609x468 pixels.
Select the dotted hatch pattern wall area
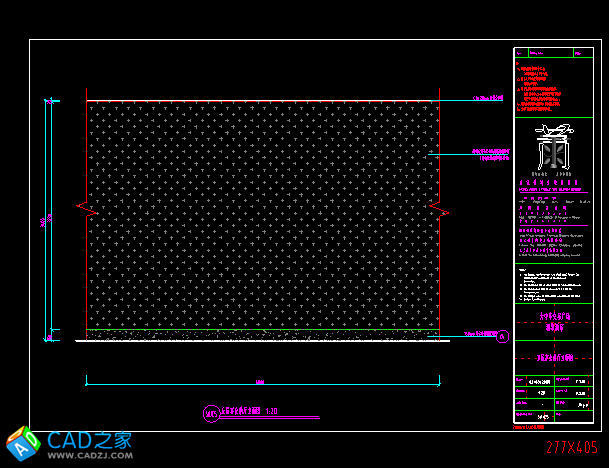pyautogui.click(x=262, y=215)
